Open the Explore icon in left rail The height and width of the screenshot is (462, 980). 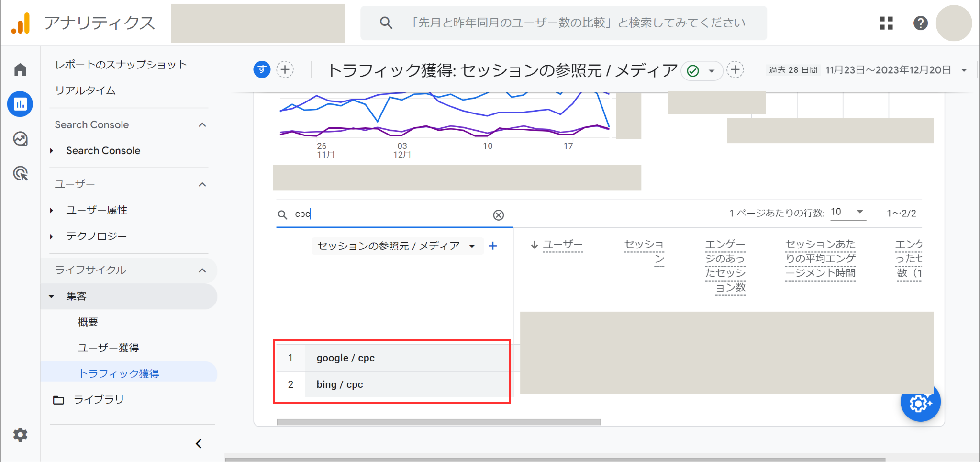20,139
